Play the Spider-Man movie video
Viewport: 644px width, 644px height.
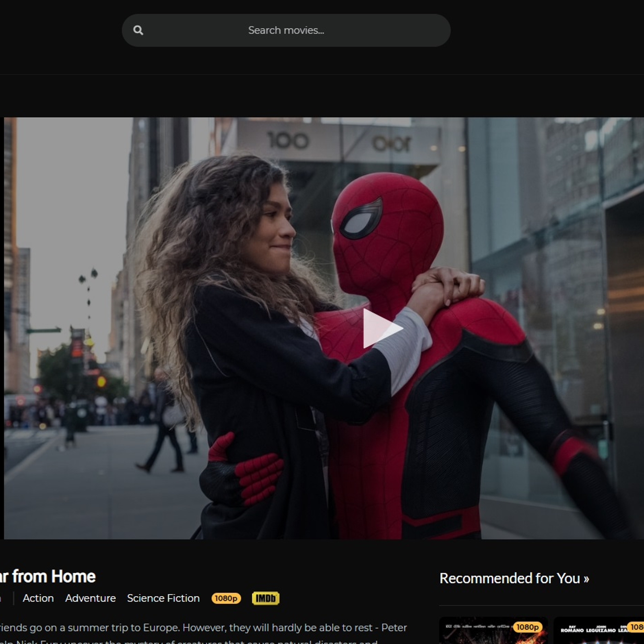click(x=383, y=328)
